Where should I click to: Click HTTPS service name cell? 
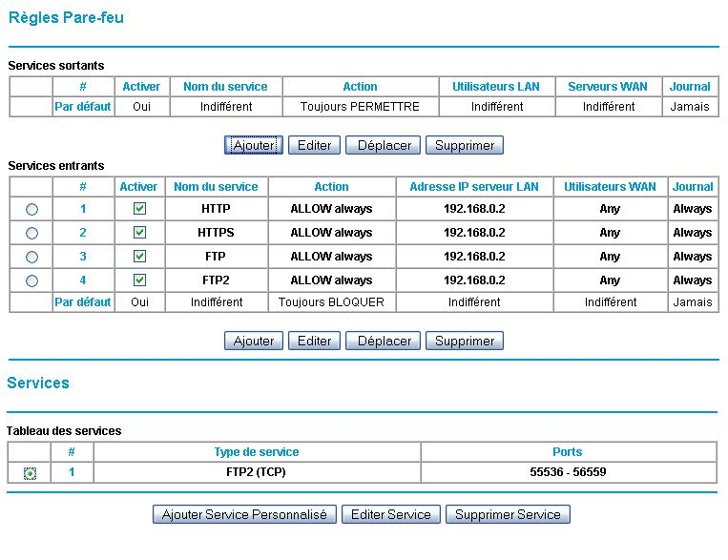[216, 232]
